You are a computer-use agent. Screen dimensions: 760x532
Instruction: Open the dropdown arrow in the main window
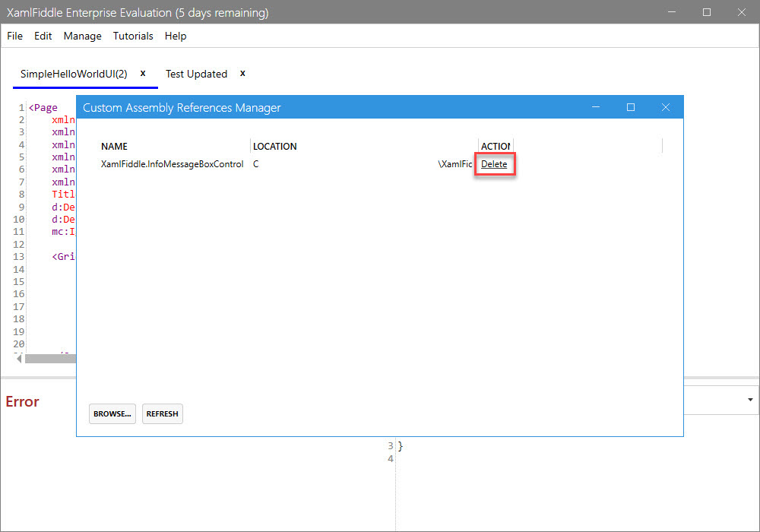click(750, 400)
